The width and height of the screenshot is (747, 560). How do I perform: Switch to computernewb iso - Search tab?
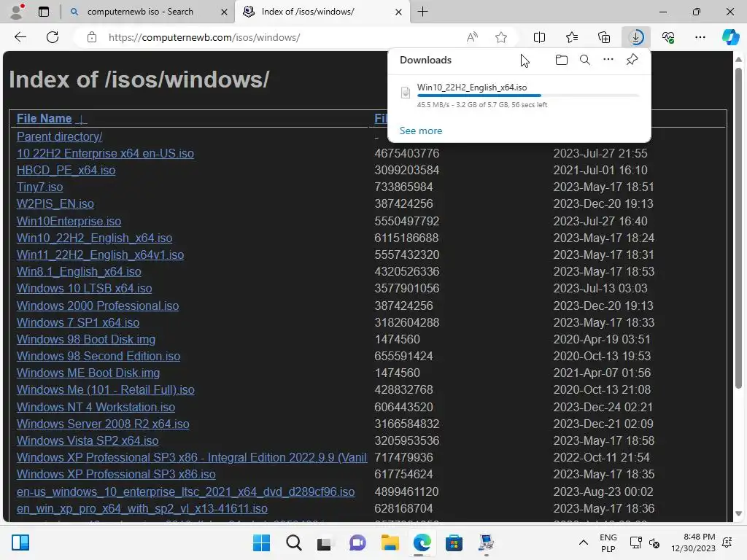click(x=147, y=12)
